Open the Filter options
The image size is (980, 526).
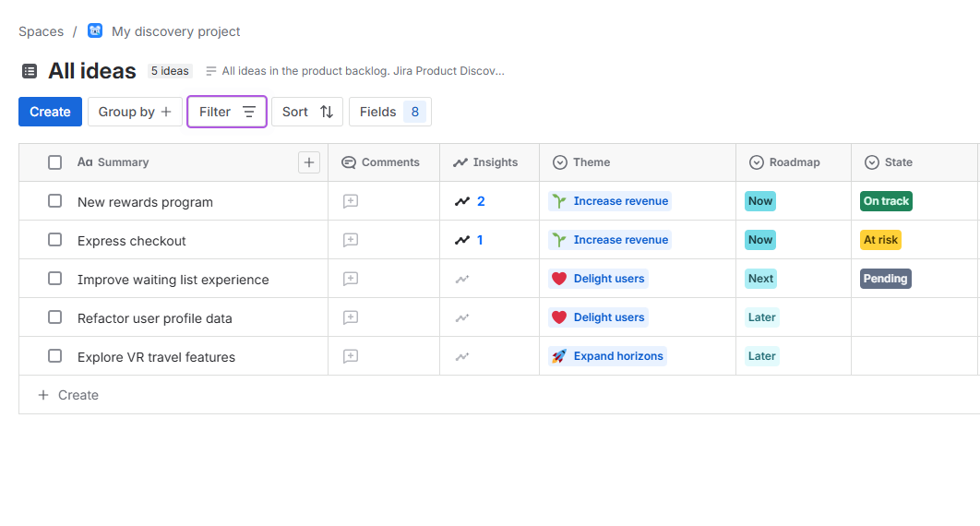pyautogui.click(x=227, y=112)
